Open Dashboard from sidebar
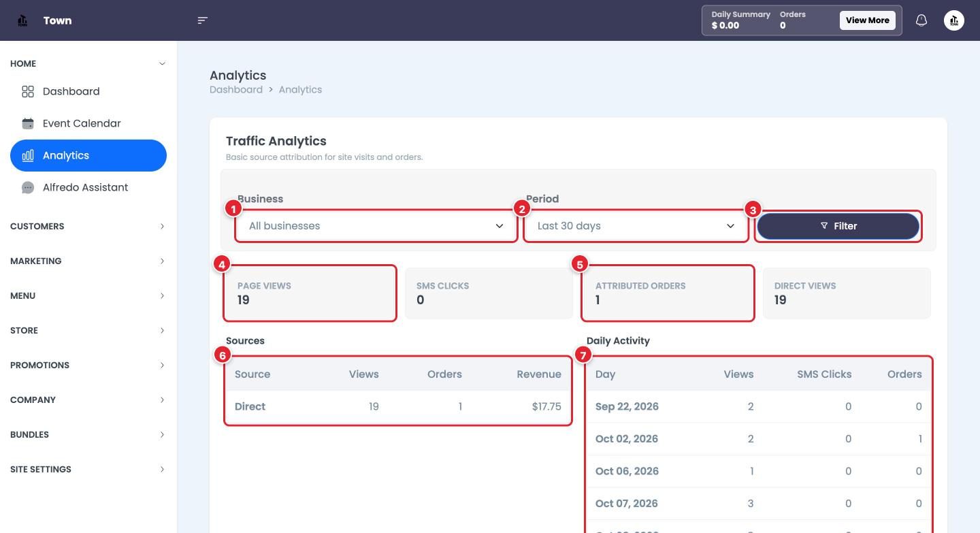 coord(88,91)
